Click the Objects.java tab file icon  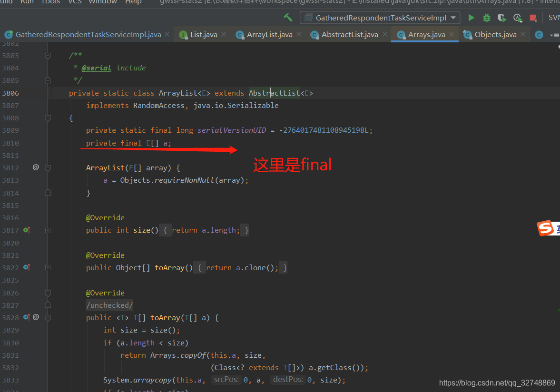coord(468,35)
